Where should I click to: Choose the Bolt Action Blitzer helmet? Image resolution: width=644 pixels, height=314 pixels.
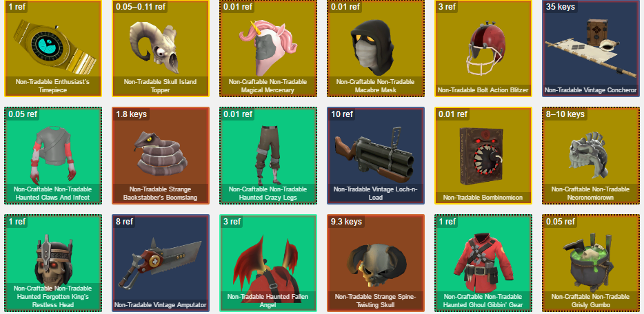click(x=483, y=48)
